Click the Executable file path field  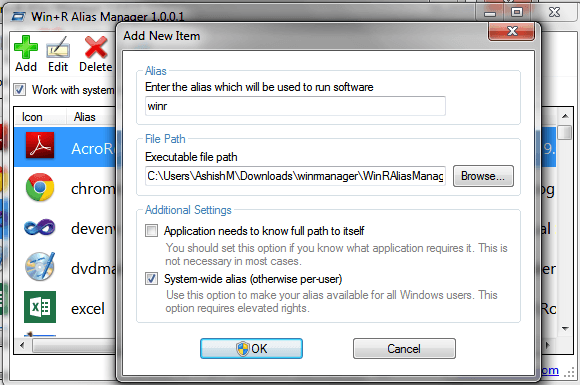pyautogui.click(x=295, y=176)
